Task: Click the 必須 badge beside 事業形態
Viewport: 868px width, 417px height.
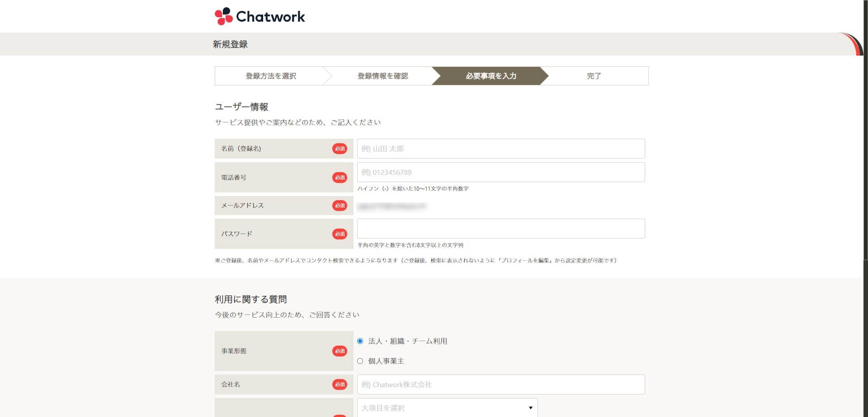Action: 340,351
